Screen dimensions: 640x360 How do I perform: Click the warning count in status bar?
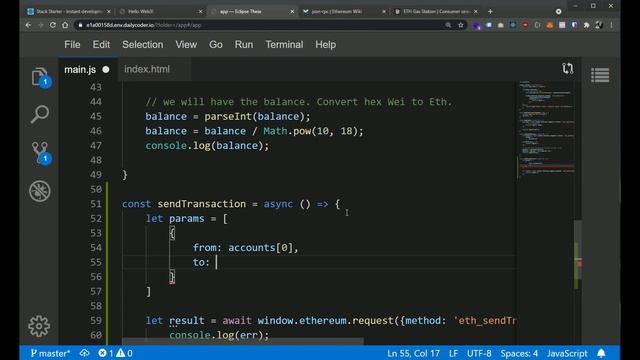click(x=124, y=353)
